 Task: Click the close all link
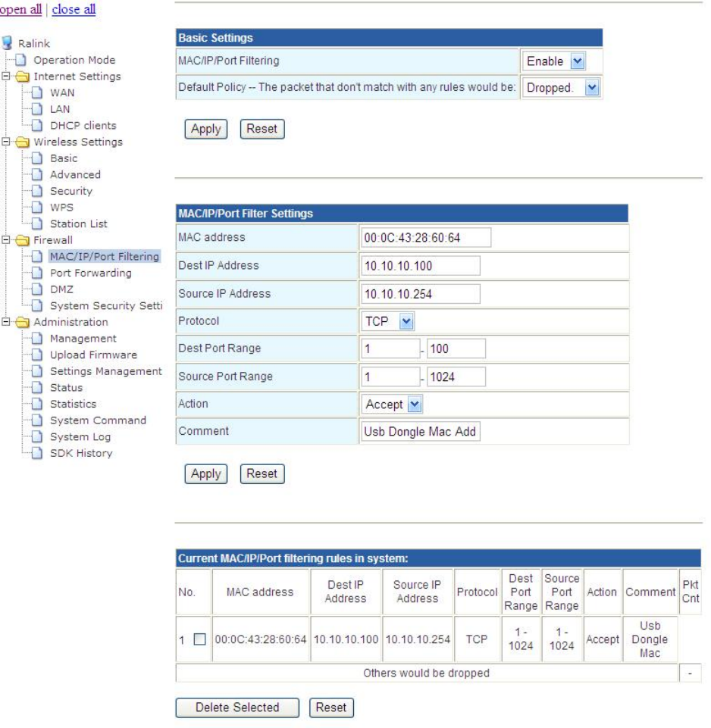74,9
